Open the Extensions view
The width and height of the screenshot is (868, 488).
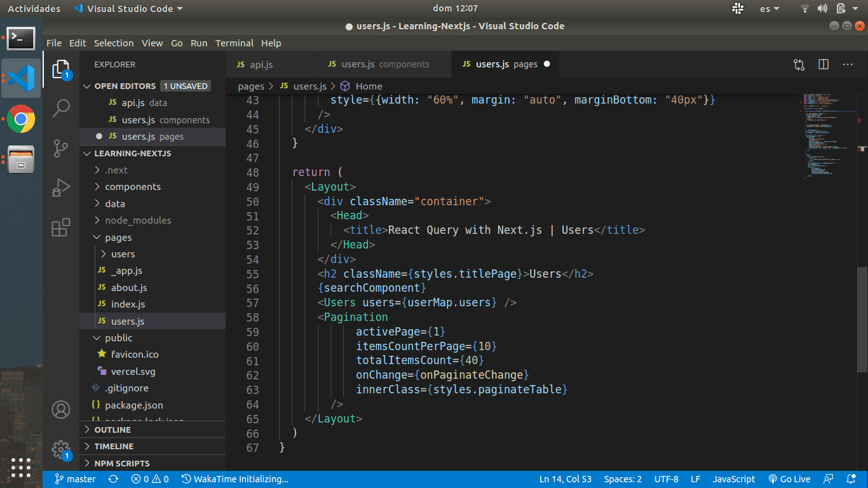[x=61, y=227]
